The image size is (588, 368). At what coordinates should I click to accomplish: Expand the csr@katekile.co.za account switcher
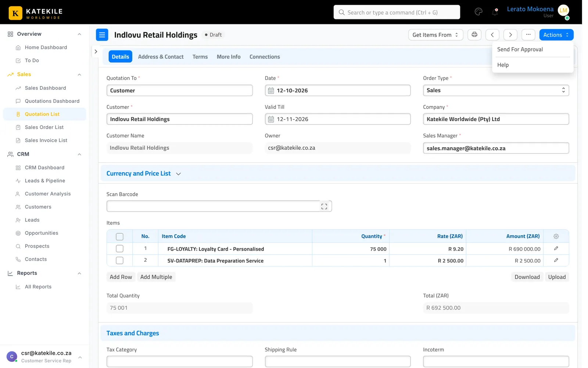(x=80, y=357)
